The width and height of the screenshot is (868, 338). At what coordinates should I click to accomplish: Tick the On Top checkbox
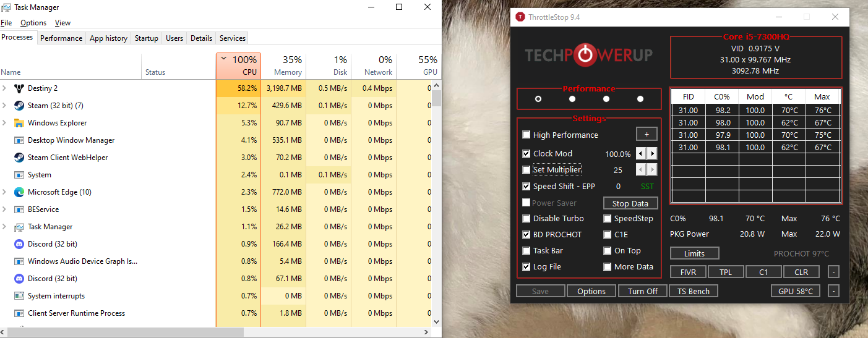coord(608,250)
